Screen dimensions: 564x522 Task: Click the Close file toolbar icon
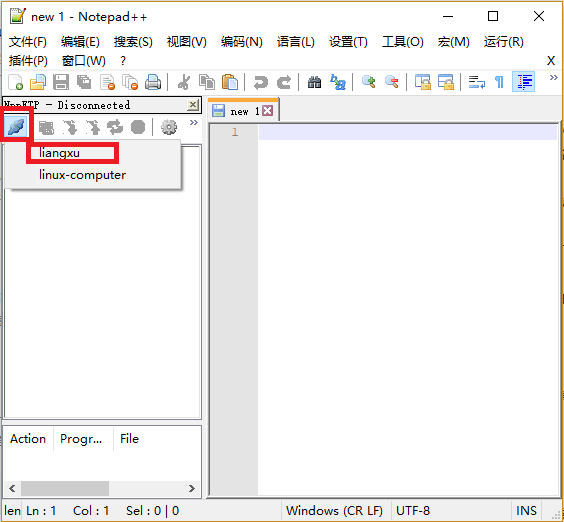107,82
